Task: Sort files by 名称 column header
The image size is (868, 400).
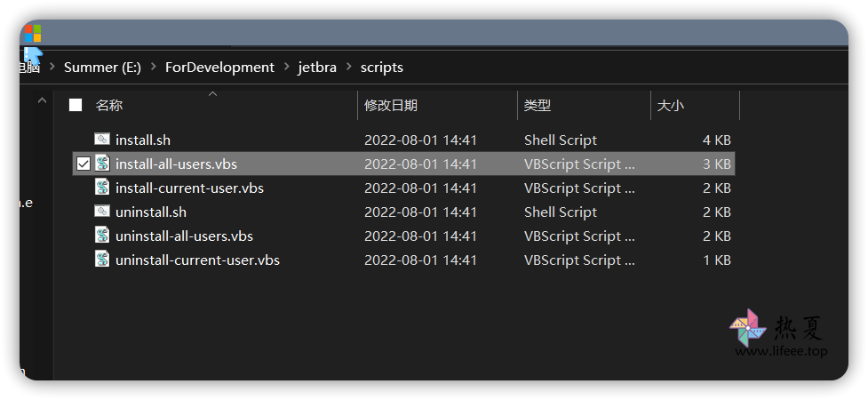Action: click(109, 105)
